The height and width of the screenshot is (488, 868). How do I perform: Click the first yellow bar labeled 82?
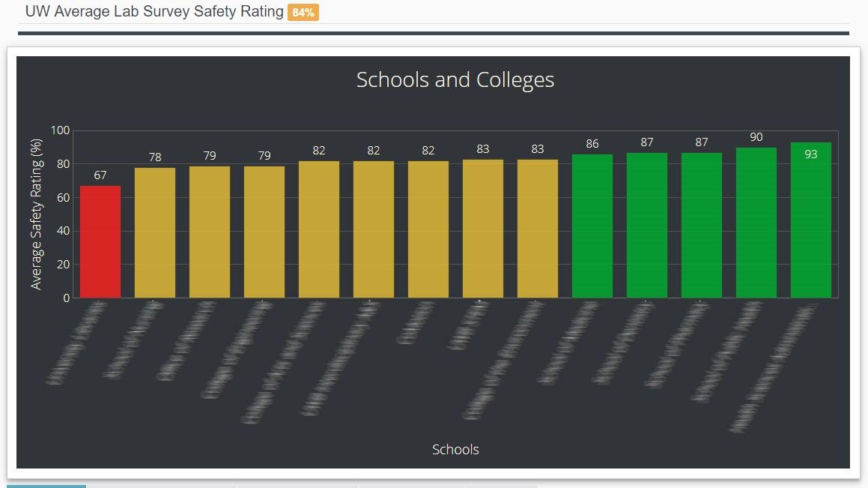coord(320,225)
